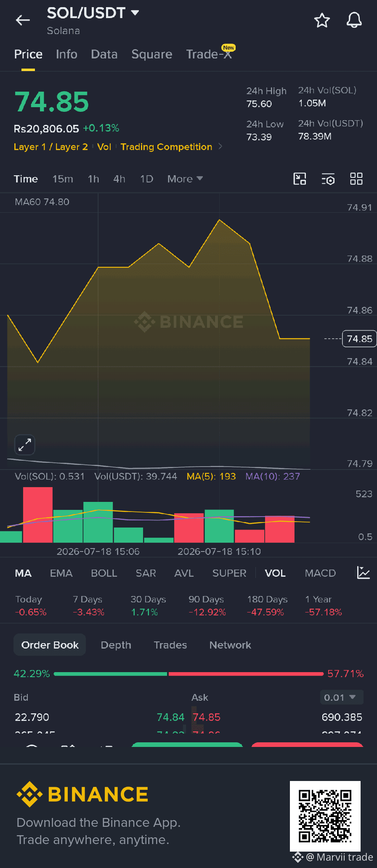This screenshot has height=868, width=377.
Task: Tap the Today -0.65% performance
Action: pyautogui.click(x=30, y=606)
